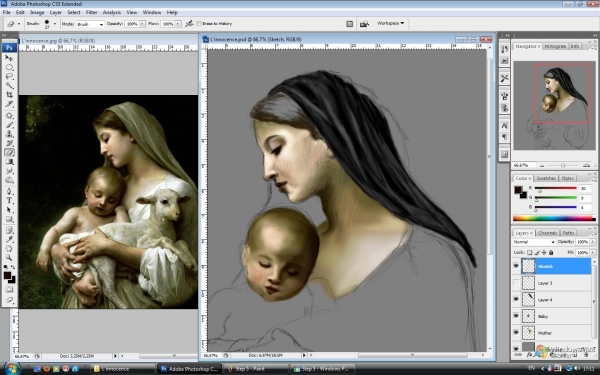This screenshot has width=600, height=375.
Task: Open the Tool Presets panel icon
Action: (504, 78)
